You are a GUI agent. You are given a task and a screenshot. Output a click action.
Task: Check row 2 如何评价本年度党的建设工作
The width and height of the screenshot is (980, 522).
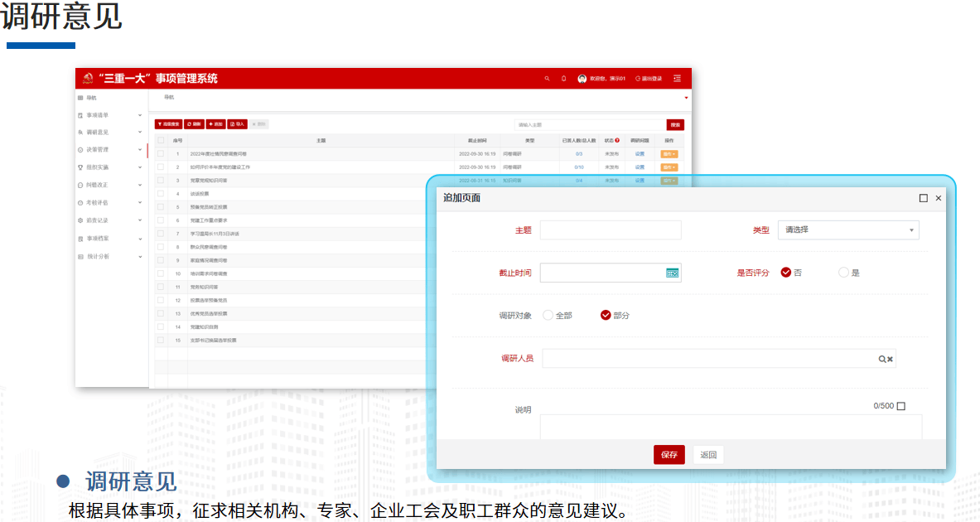click(x=161, y=167)
